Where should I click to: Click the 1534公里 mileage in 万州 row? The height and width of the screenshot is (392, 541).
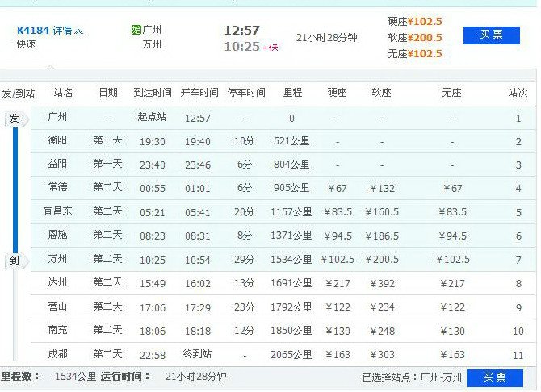(291, 259)
